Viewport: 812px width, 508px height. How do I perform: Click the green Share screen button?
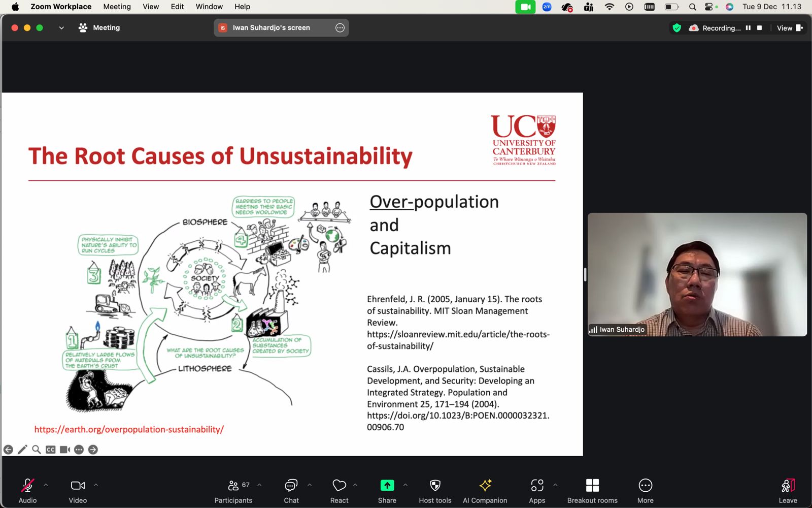387,491
